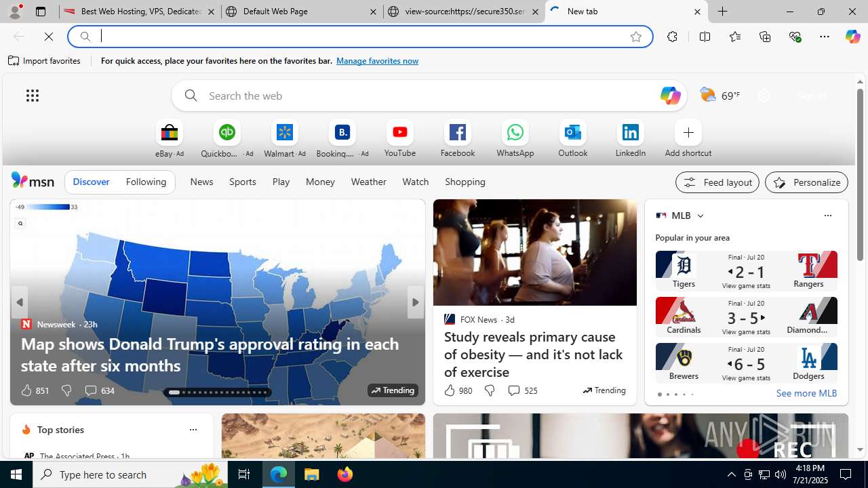Open Top stories more options menu
Viewport: 868px width, 488px height.
point(193,430)
